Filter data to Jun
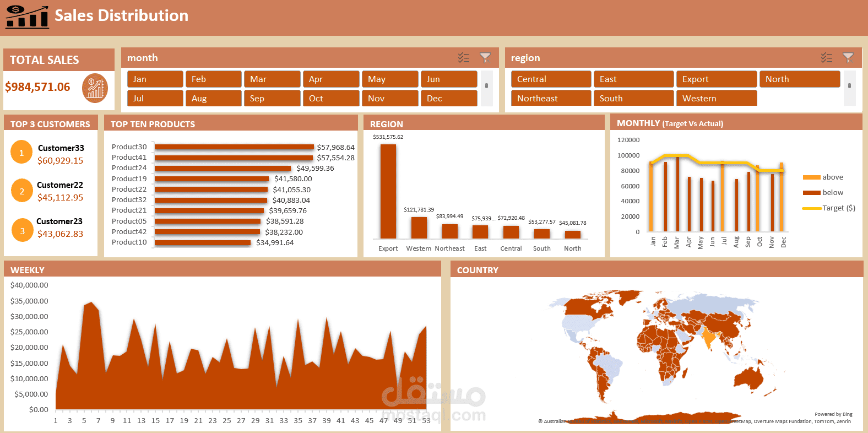Image resolution: width=868 pixels, height=433 pixels. tap(449, 79)
